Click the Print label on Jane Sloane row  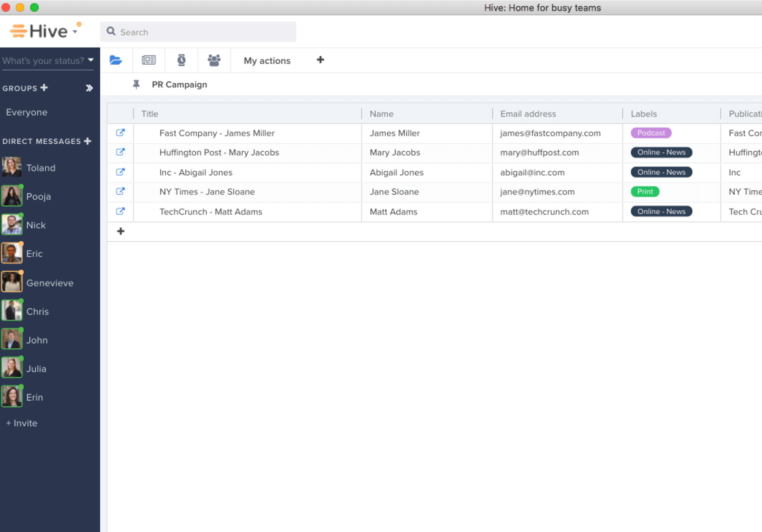645,191
